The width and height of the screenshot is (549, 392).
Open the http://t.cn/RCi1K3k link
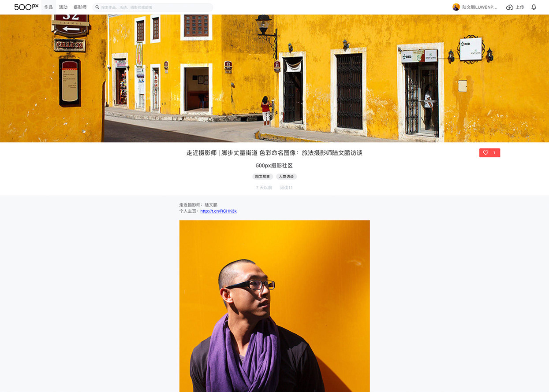[x=218, y=211]
